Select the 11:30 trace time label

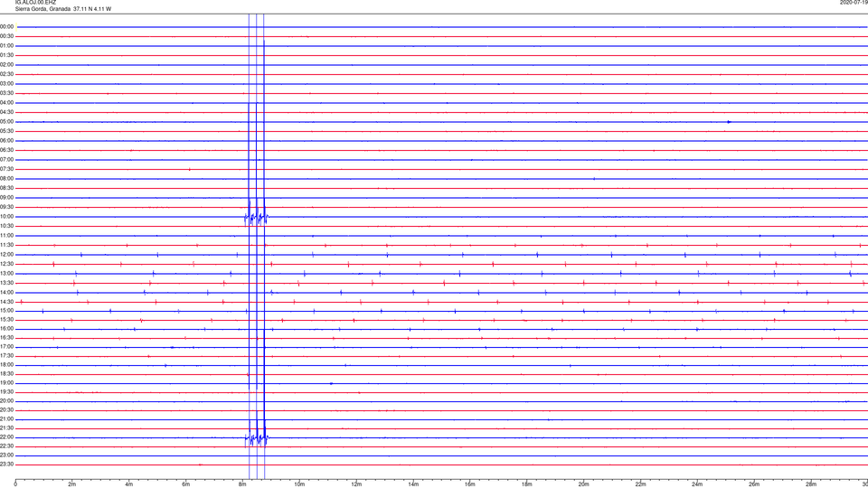[6, 245]
